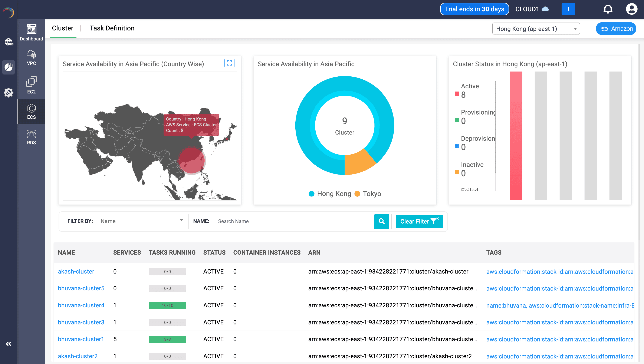The image size is (644, 364).
Task: Select the RDS icon in the sidebar
Action: pos(31,136)
